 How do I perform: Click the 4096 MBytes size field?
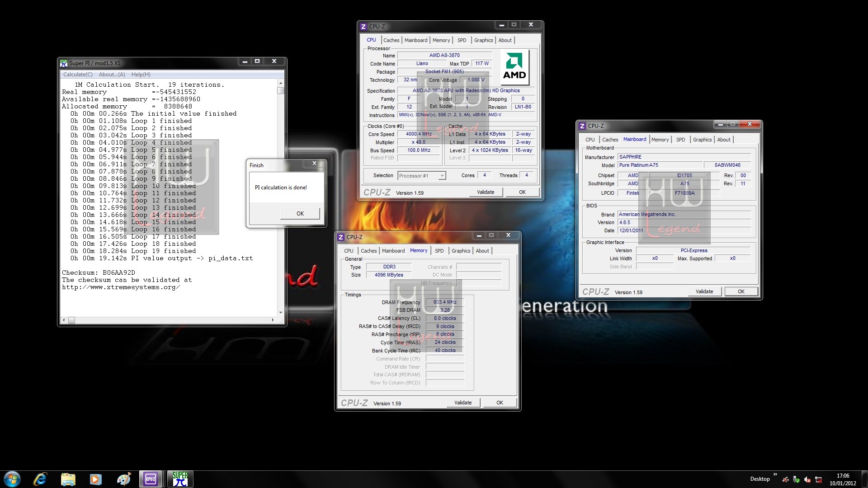(389, 275)
